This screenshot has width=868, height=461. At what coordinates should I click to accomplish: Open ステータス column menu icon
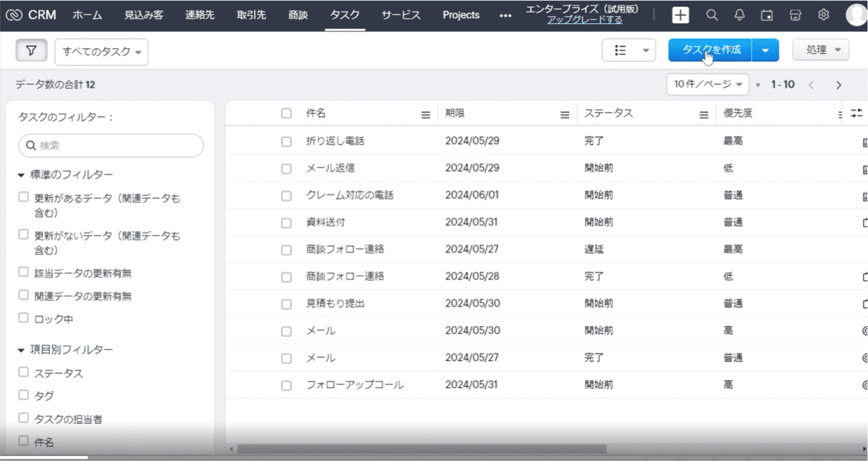(x=704, y=115)
